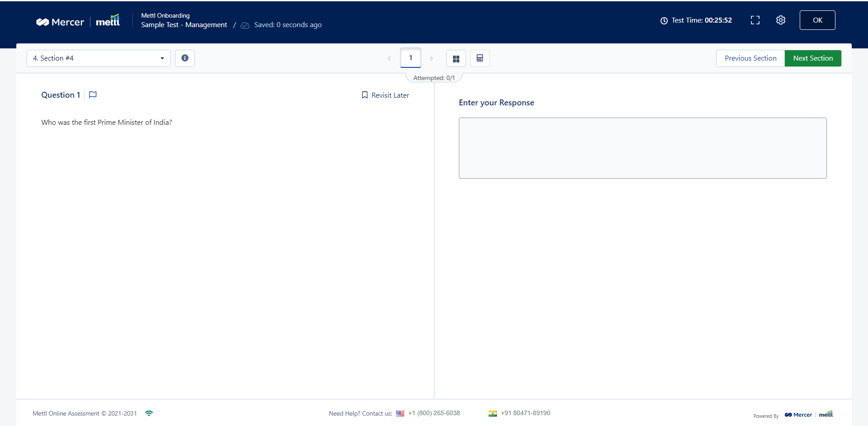Open the Section #4 dropdown
868x426 pixels.
coord(99,58)
